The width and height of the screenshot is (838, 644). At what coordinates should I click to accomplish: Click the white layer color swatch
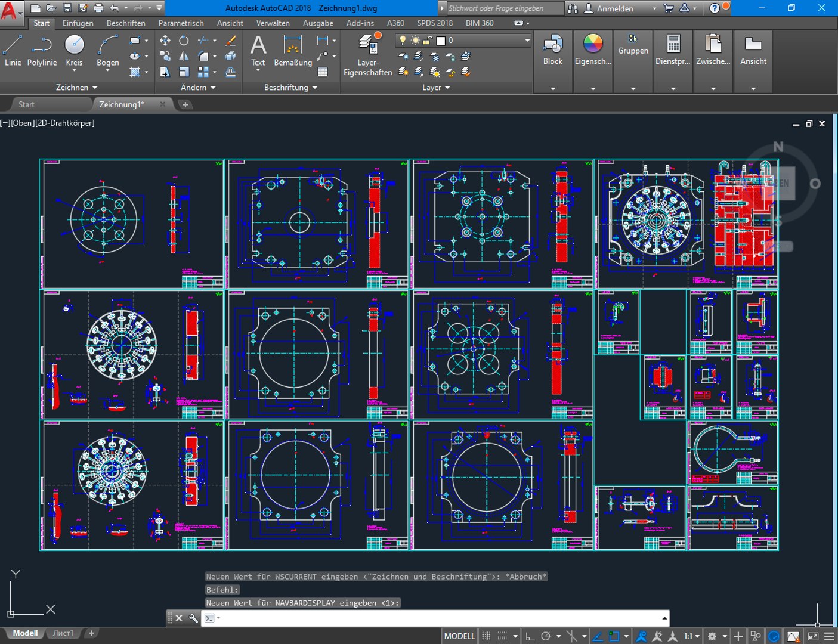click(x=441, y=41)
